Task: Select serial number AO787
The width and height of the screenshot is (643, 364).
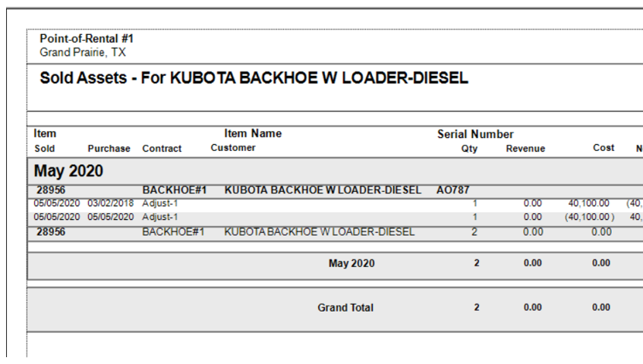Action: coord(453,190)
